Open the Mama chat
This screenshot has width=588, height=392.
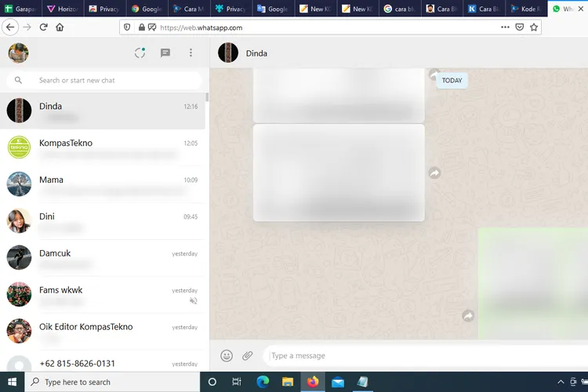(103, 184)
